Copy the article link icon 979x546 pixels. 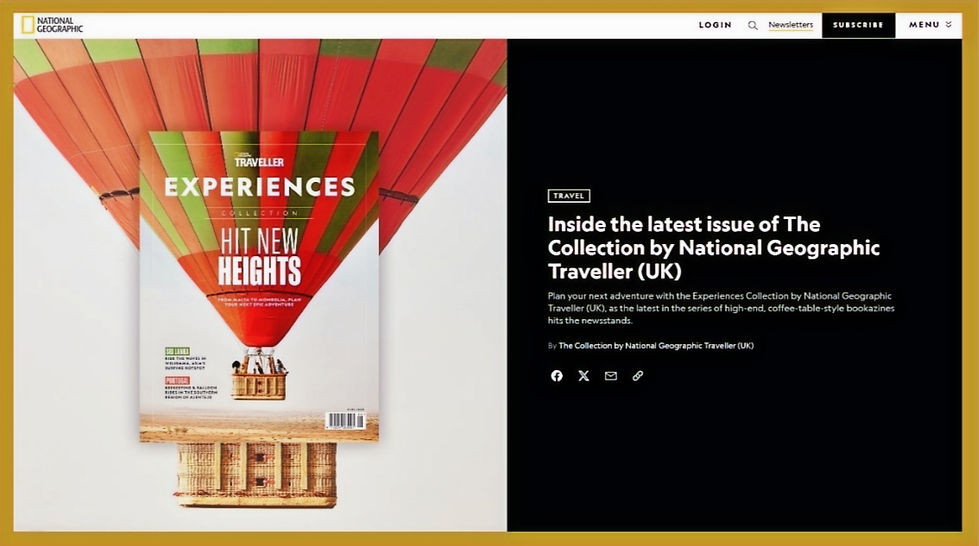(637, 375)
